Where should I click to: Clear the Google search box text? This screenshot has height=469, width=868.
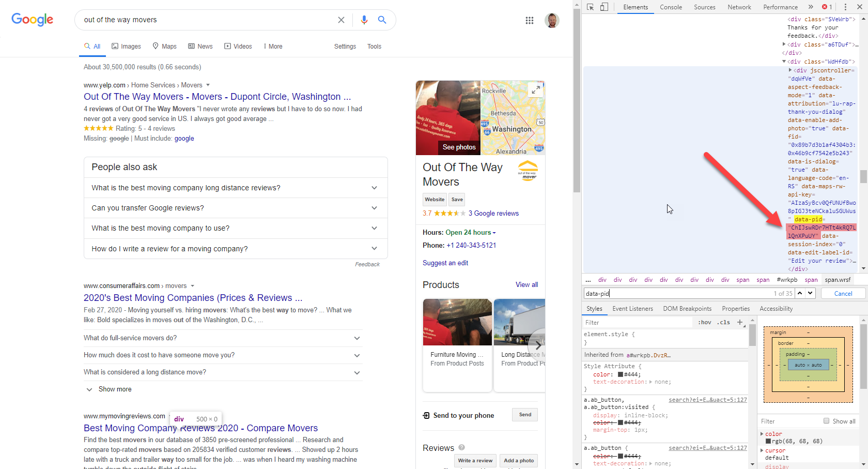coord(341,20)
